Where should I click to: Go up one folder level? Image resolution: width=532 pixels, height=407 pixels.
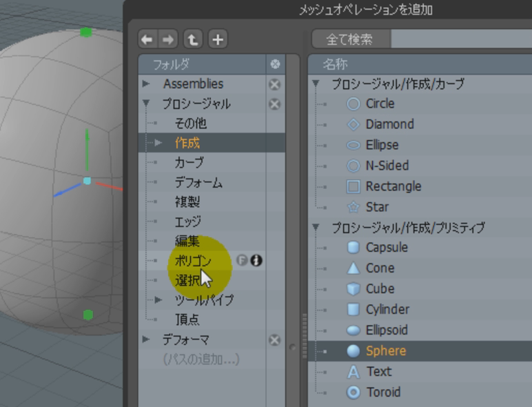pyautogui.click(x=193, y=39)
